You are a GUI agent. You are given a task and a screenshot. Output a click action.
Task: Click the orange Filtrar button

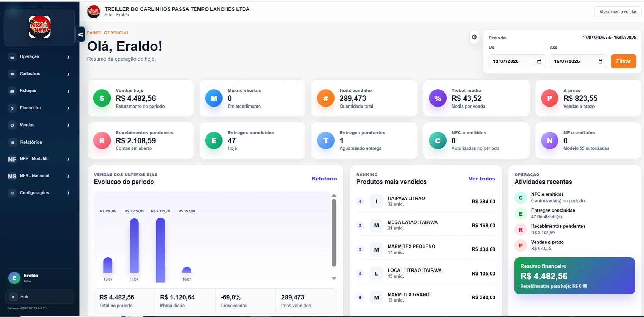coord(623,61)
